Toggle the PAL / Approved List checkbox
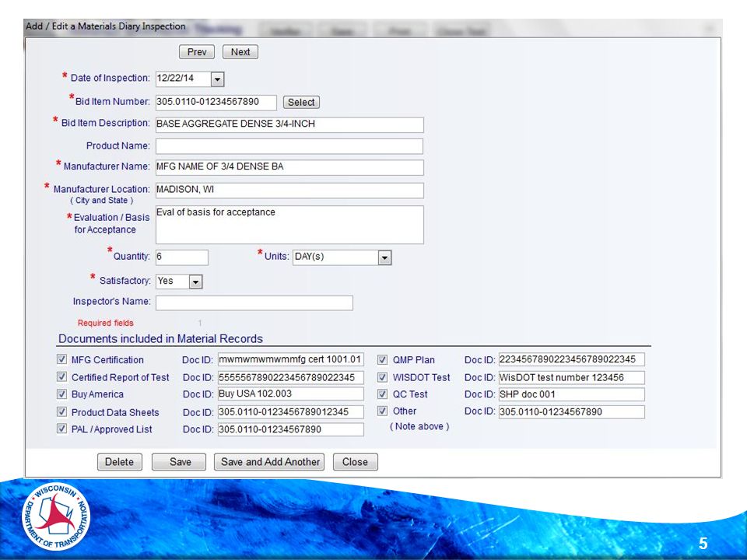Screen dimensions: 747x560 [61, 429]
